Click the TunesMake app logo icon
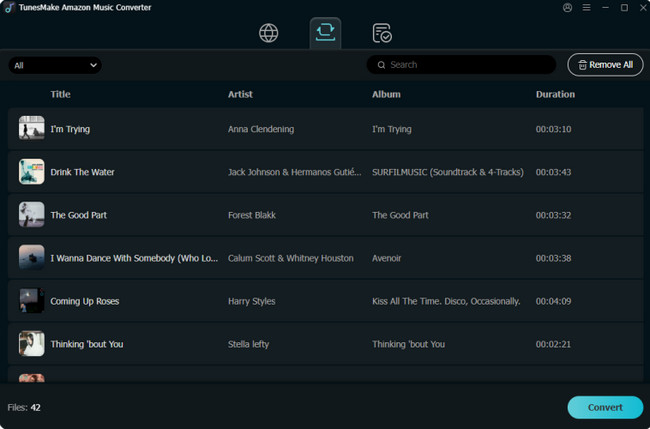650x429 pixels. [9, 7]
